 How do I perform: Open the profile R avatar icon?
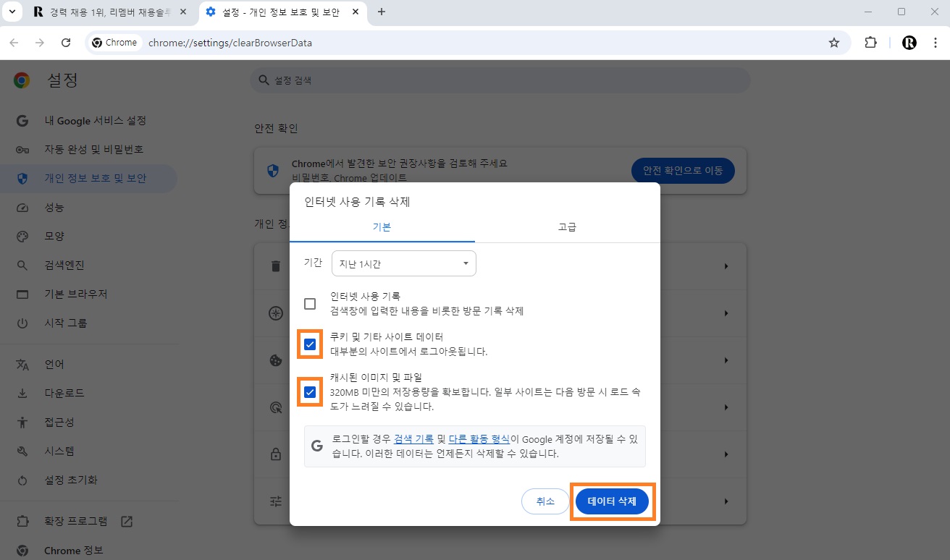coord(909,43)
